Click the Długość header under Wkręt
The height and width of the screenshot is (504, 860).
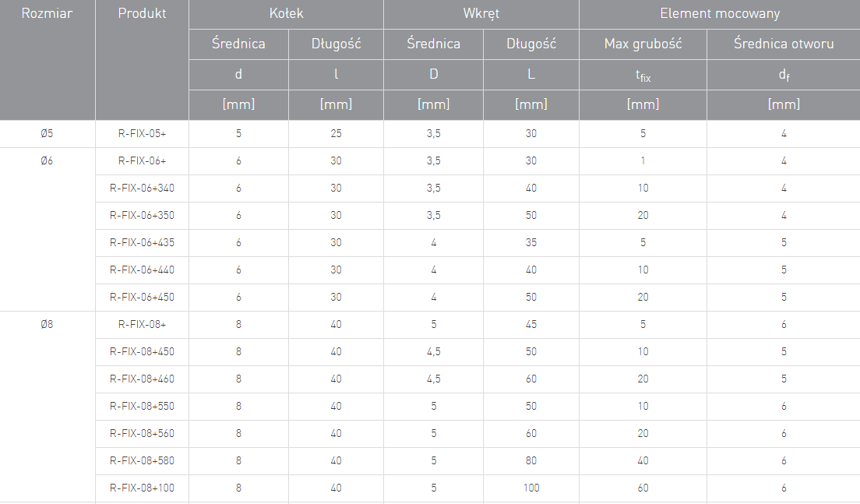click(531, 44)
